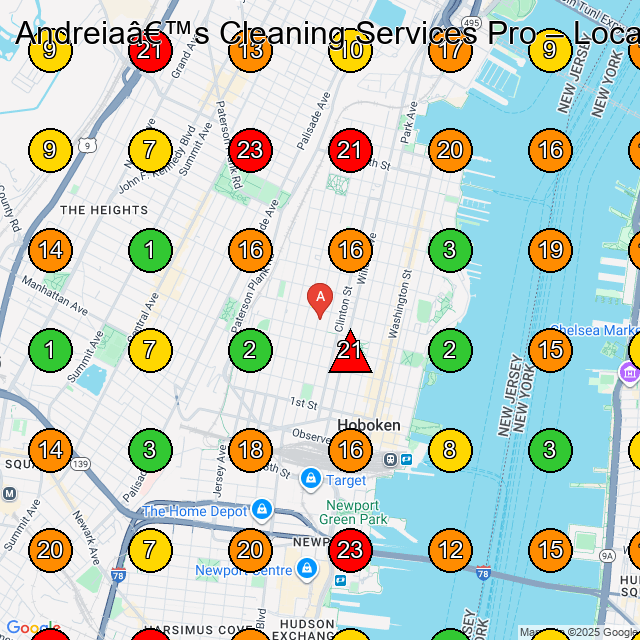Viewport: 640px width, 640px height.
Task: Select the orange rank 12 marker
Action: 450,550
